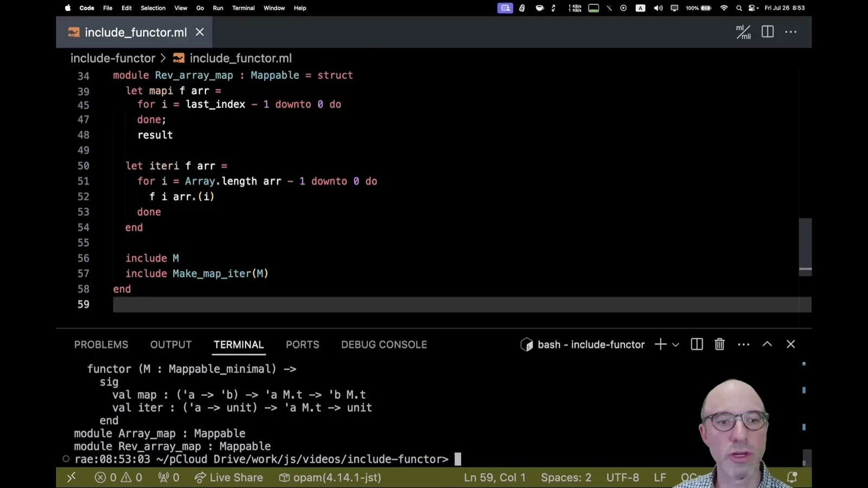868x488 pixels.
Task: Open the Terminal menu in menu bar
Action: (243, 8)
